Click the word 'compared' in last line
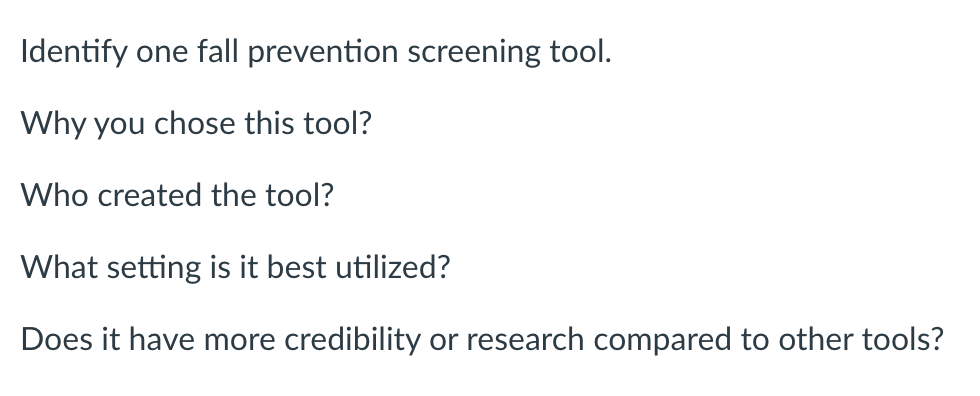The width and height of the screenshot is (980, 396). point(662,341)
